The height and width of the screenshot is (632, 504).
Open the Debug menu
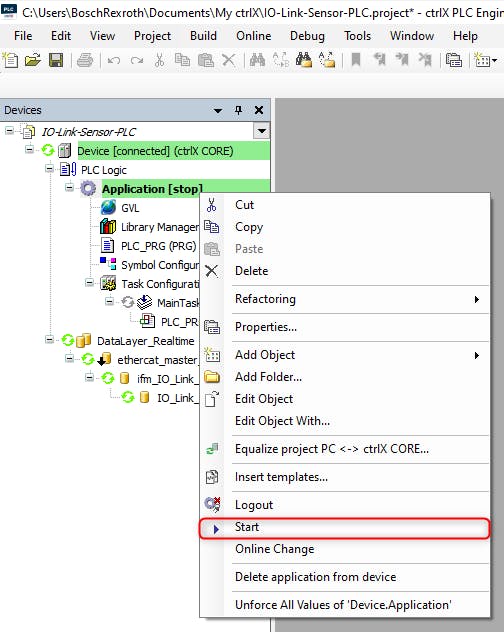307,36
